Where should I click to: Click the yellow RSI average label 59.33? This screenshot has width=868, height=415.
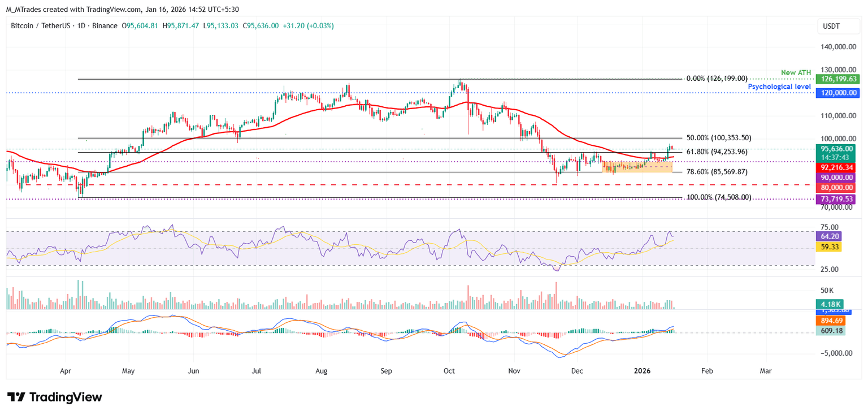pos(830,247)
